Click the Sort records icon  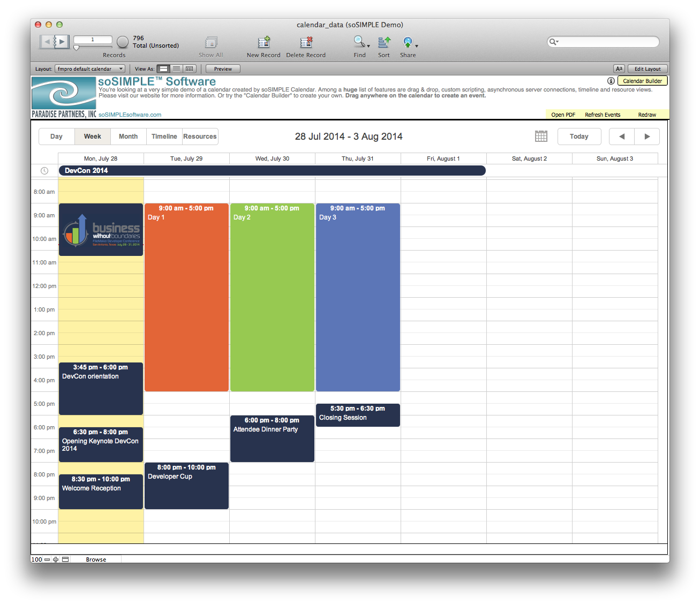point(384,42)
